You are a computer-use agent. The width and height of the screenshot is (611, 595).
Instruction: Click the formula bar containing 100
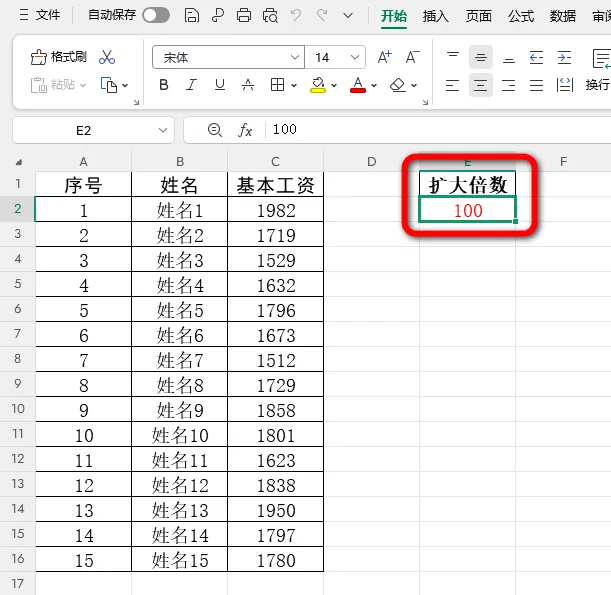point(438,130)
